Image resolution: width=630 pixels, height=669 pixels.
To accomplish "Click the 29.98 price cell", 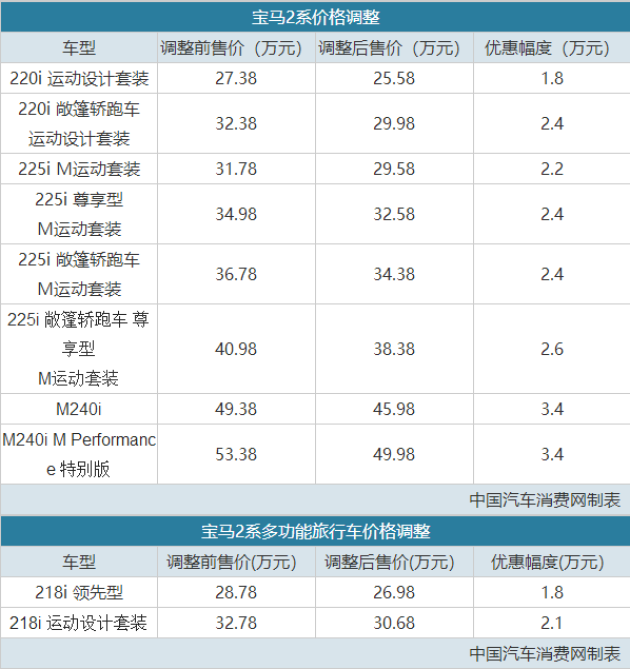I will (x=394, y=124).
